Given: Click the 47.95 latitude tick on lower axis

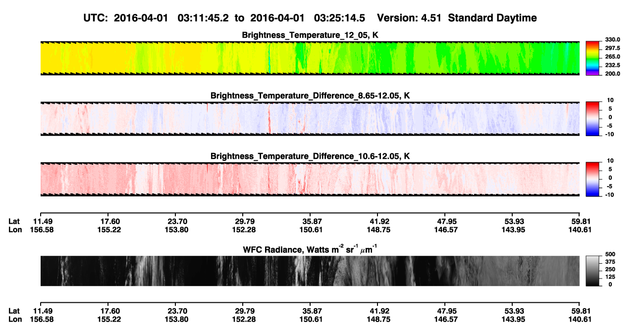Looking at the screenshot, I should click(446, 311).
